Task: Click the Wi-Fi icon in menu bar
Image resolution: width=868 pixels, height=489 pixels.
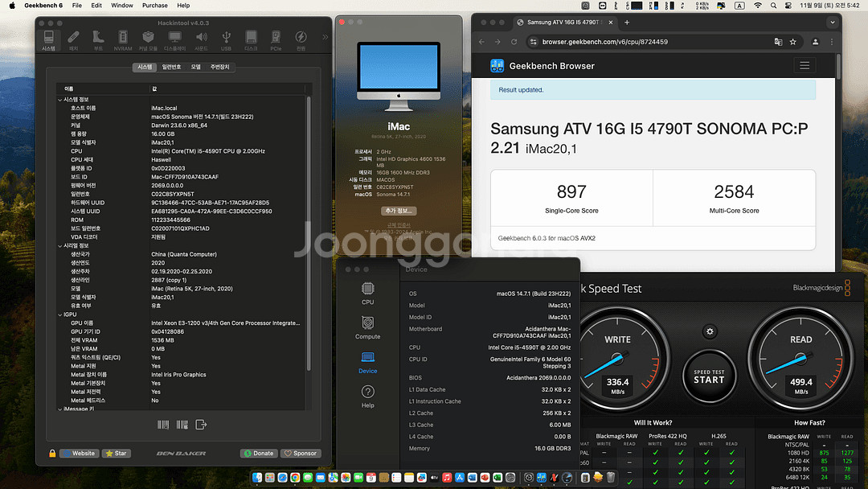Action: point(758,6)
